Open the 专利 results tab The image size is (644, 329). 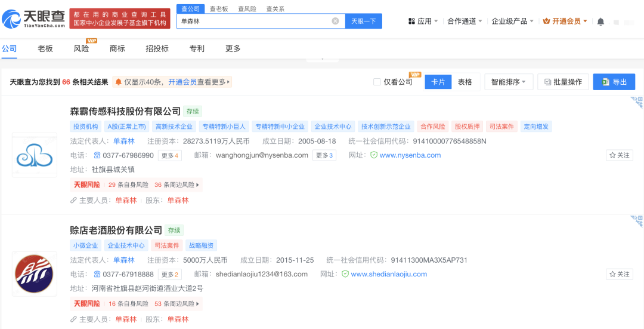(197, 48)
